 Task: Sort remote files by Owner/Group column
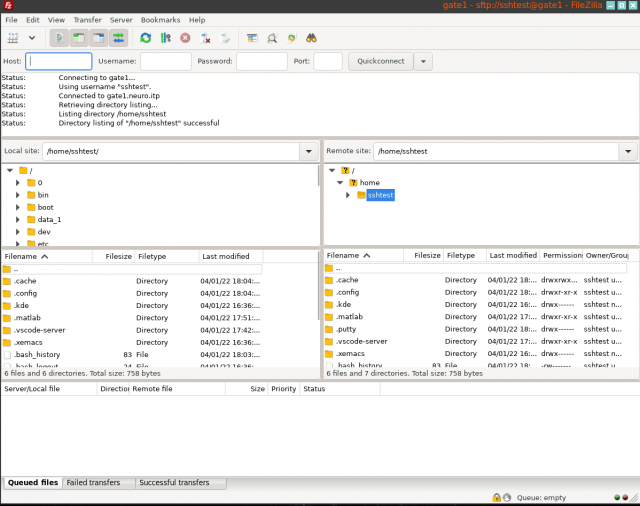(x=606, y=255)
